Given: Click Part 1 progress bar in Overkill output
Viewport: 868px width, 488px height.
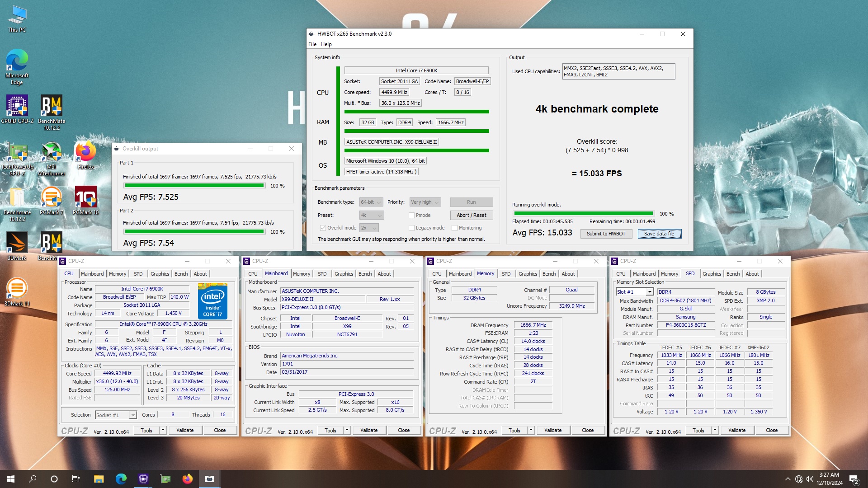Looking at the screenshot, I should coord(194,186).
